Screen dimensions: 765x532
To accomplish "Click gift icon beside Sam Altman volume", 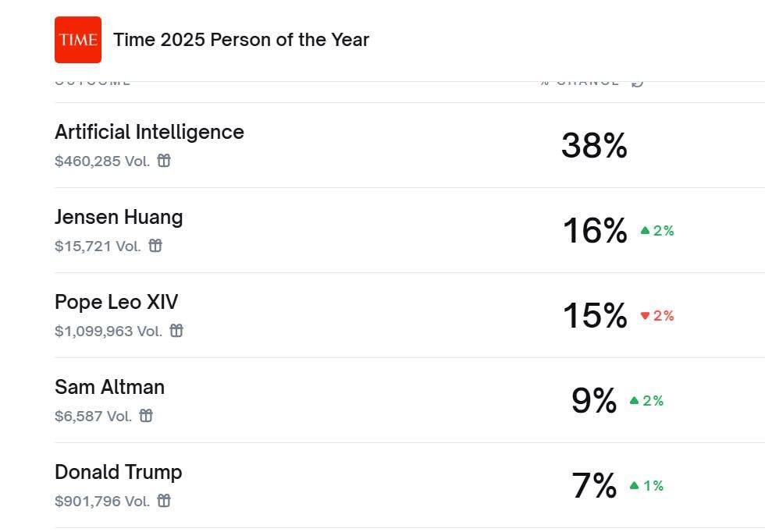I will (146, 416).
